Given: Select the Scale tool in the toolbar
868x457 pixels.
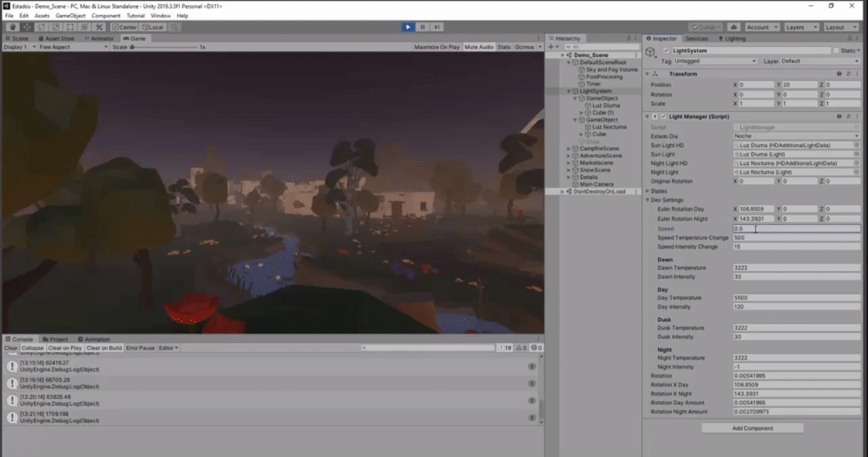Looking at the screenshot, I should pyautogui.click(x=56, y=27).
